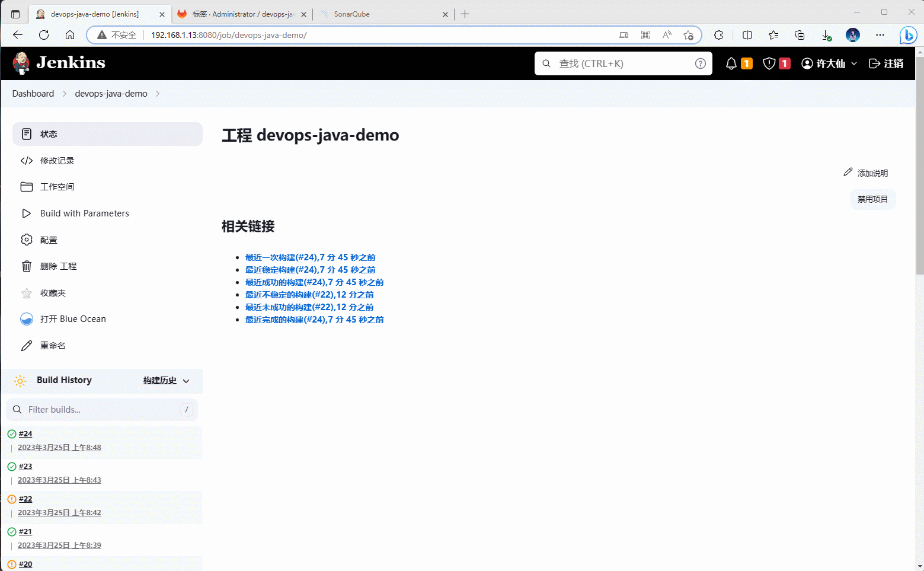Toggle the read aloud icon in address bar
Image resolution: width=924 pixels, height=571 pixels.
pyautogui.click(x=667, y=35)
